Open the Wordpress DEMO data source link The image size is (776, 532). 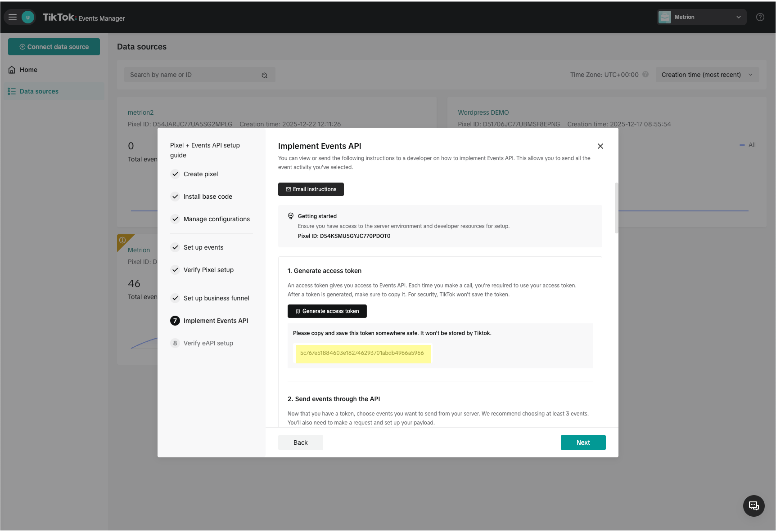tap(483, 112)
